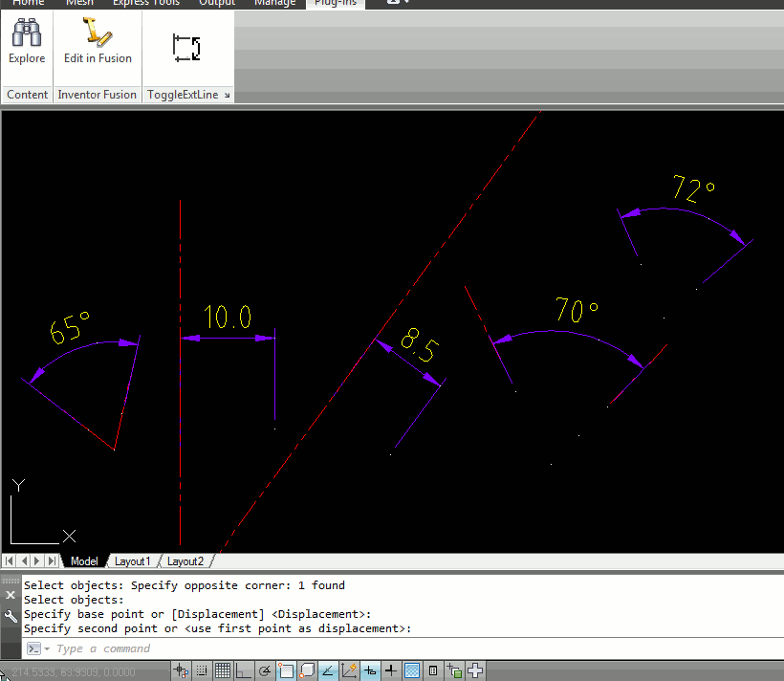Toggle Snap Mode dotted-grid status icon
The height and width of the screenshot is (681, 784).
click(202, 670)
